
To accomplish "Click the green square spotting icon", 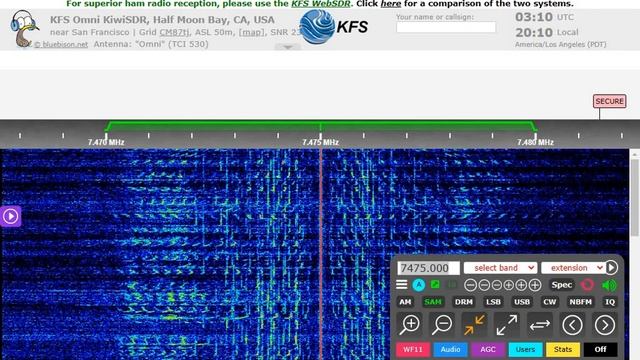I will tap(436, 284).
